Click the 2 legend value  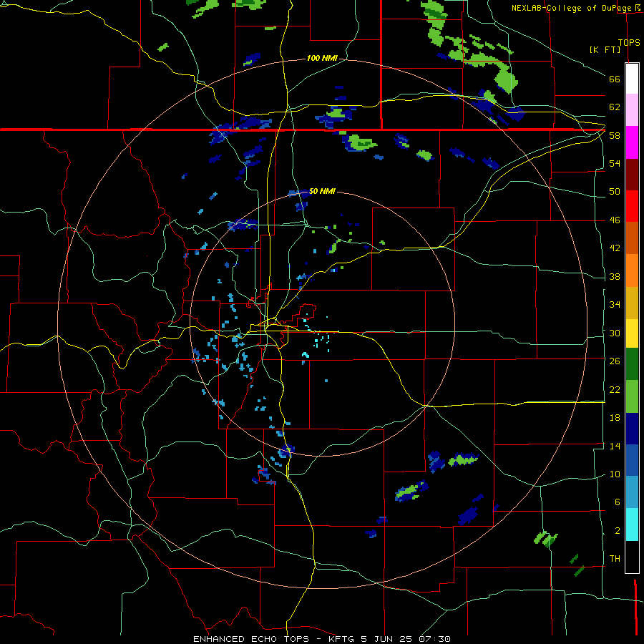[x=617, y=531]
